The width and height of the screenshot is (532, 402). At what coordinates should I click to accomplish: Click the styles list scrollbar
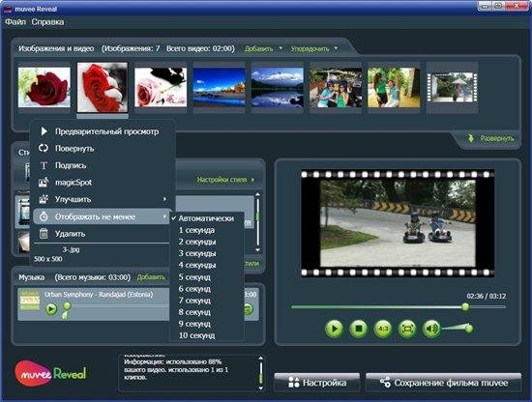coord(258,222)
